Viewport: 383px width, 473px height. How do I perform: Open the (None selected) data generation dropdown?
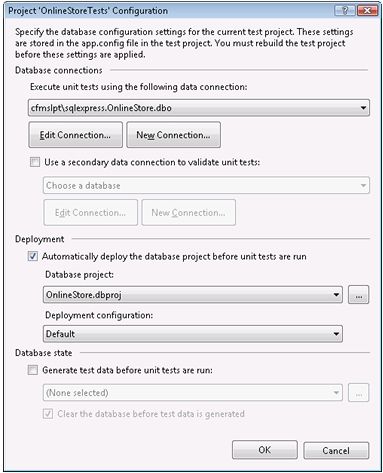click(193, 393)
